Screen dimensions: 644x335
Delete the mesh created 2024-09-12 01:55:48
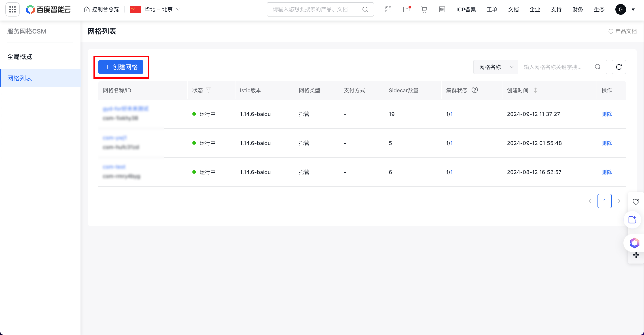click(x=606, y=143)
